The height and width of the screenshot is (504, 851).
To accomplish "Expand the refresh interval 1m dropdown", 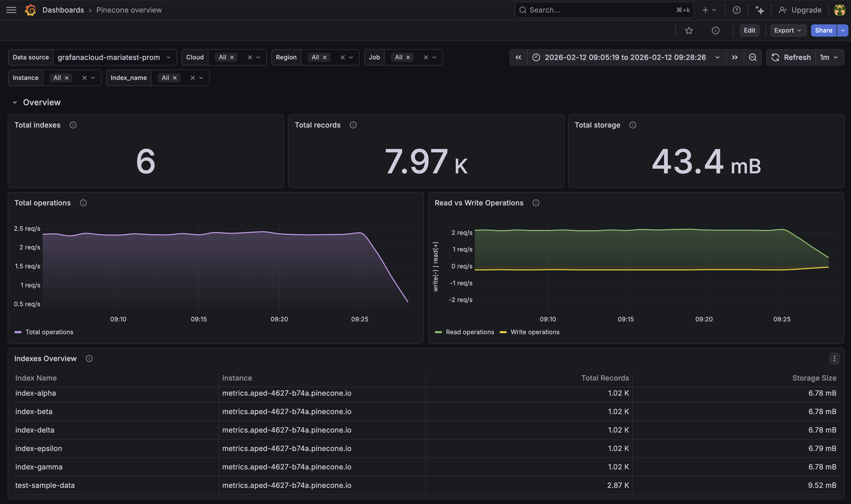I will click(x=829, y=57).
